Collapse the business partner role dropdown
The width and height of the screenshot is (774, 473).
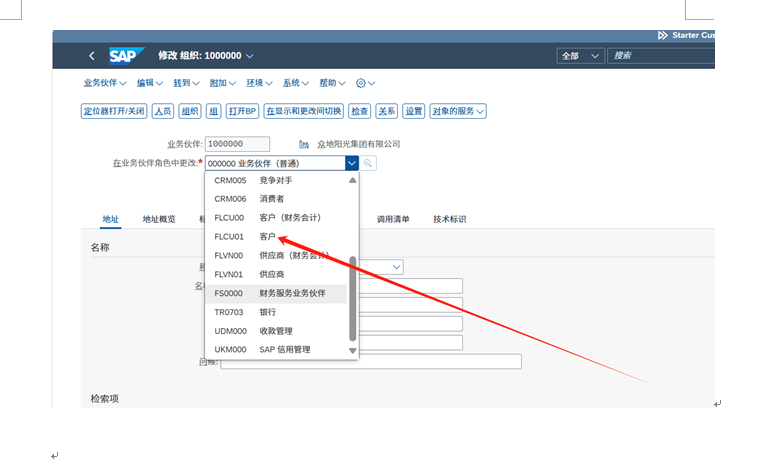click(352, 163)
